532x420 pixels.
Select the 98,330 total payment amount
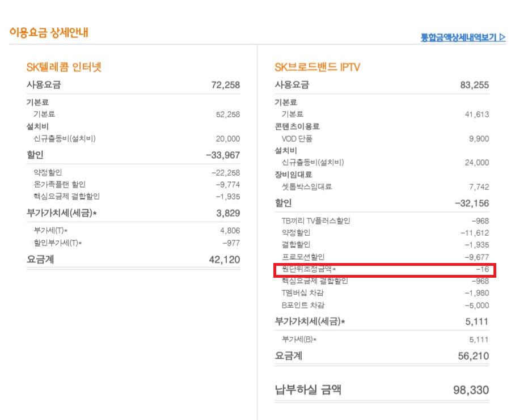pos(471,390)
